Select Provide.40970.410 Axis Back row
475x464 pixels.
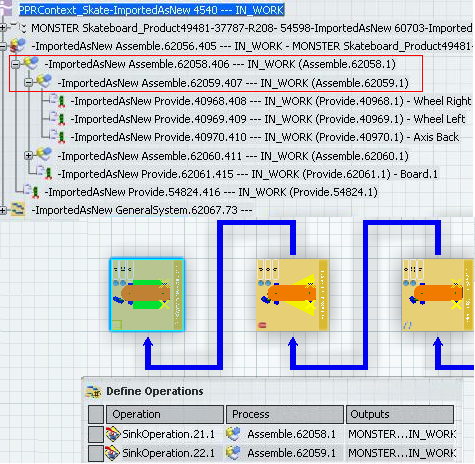click(265, 137)
